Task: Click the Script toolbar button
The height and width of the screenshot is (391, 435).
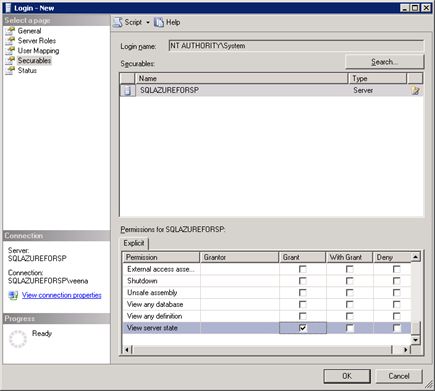Action: pyautogui.click(x=128, y=22)
